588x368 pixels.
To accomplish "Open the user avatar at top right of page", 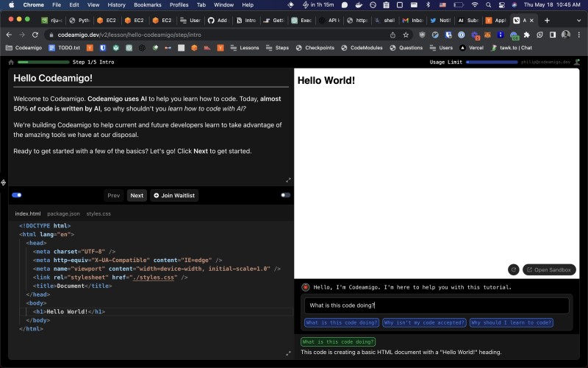I will [x=577, y=62].
